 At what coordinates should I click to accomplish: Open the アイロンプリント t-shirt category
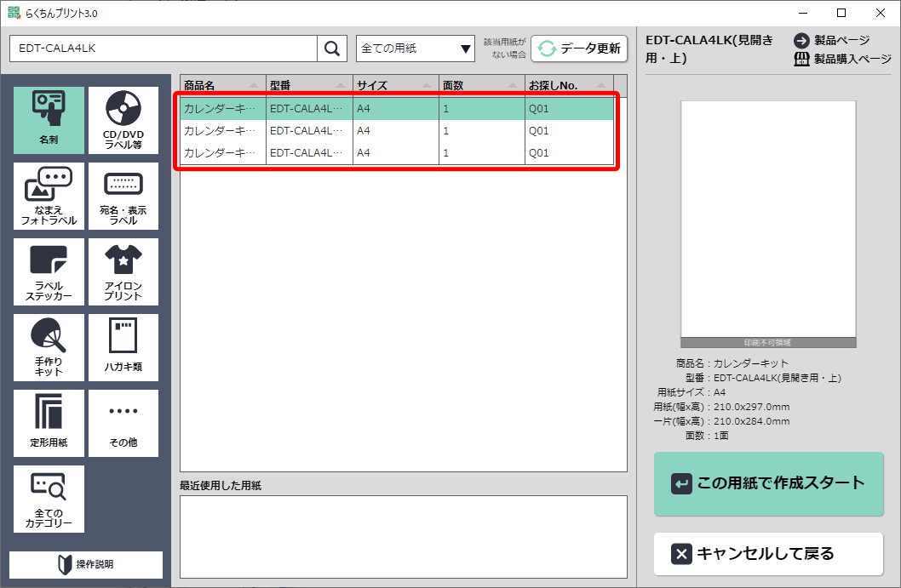[123, 271]
